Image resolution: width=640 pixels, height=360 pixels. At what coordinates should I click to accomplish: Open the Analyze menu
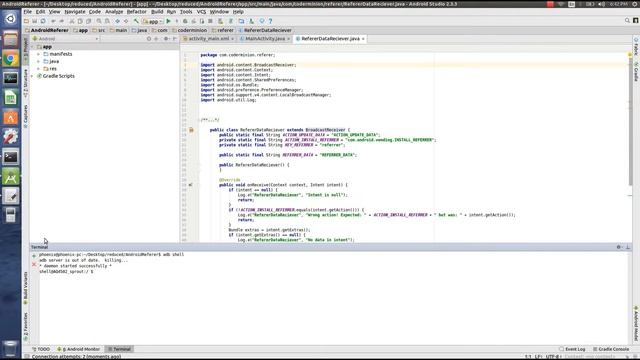(x=114, y=12)
